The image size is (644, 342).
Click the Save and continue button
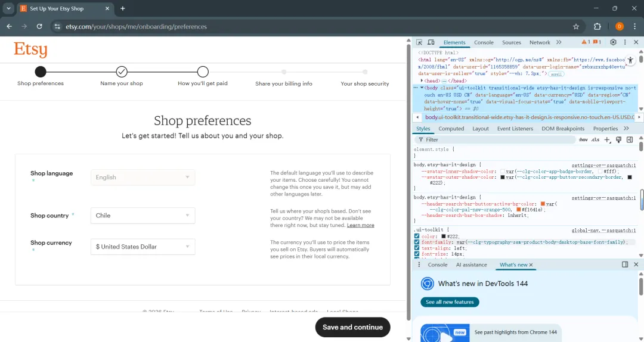352,327
